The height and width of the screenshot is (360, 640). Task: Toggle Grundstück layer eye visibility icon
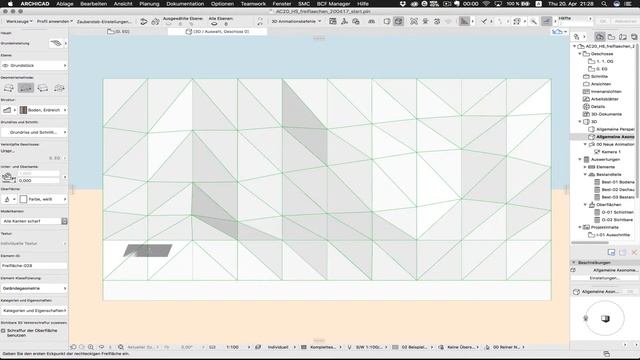[x=6, y=65]
